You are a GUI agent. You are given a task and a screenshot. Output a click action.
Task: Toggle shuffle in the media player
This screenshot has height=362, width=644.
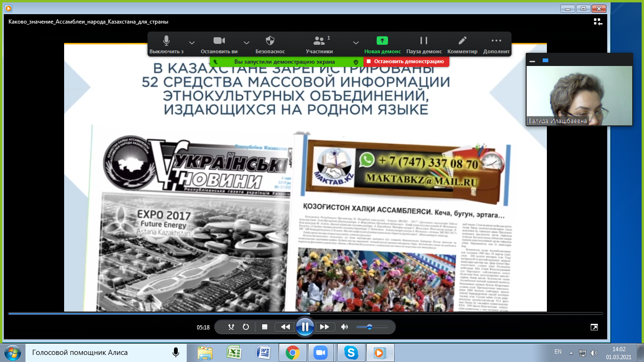point(231,327)
